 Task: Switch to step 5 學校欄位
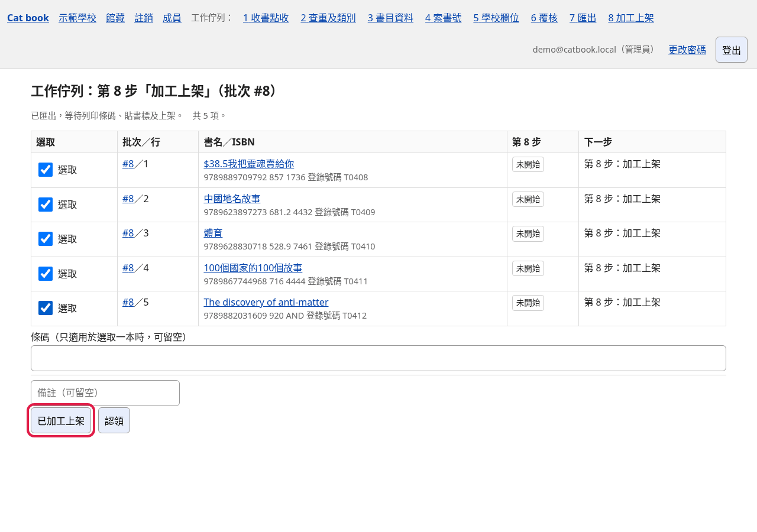point(496,18)
